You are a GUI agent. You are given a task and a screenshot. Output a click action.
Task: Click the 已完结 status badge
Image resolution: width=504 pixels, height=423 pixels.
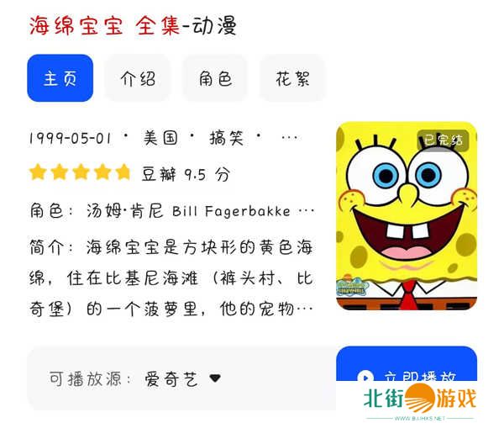coord(443,140)
